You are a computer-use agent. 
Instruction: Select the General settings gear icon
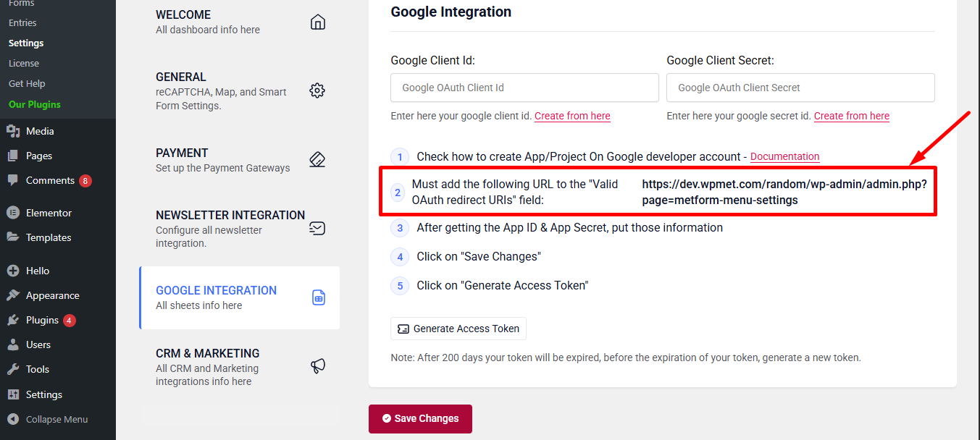(x=317, y=90)
